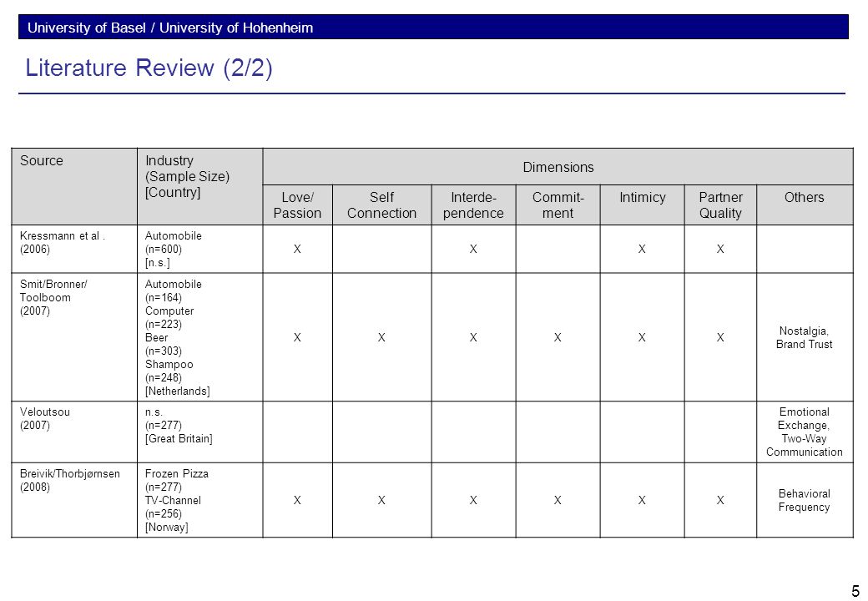This screenshot has height=601, width=868.
Task: Click the X under Commitment in Smit/Bronner/Toolboom row
Action: tap(558, 337)
